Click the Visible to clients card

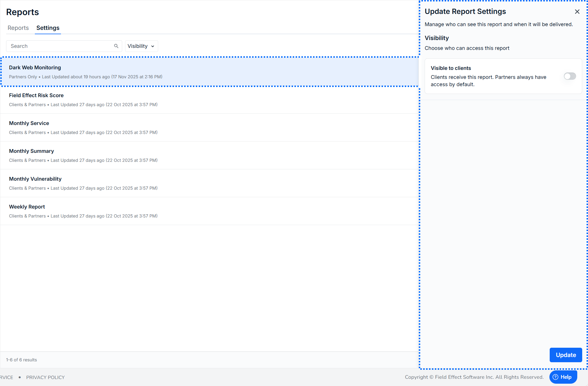[x=493, y=76]
